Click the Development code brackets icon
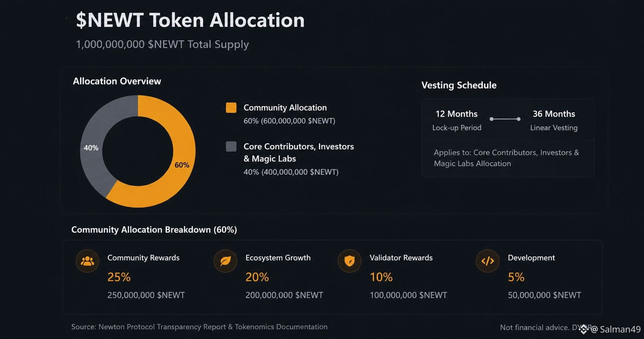The image size is (644, 339). [x=487, y=261]
